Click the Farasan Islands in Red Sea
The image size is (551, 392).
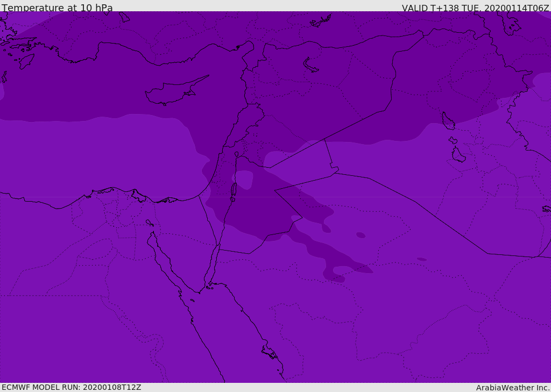click(270, 352)
